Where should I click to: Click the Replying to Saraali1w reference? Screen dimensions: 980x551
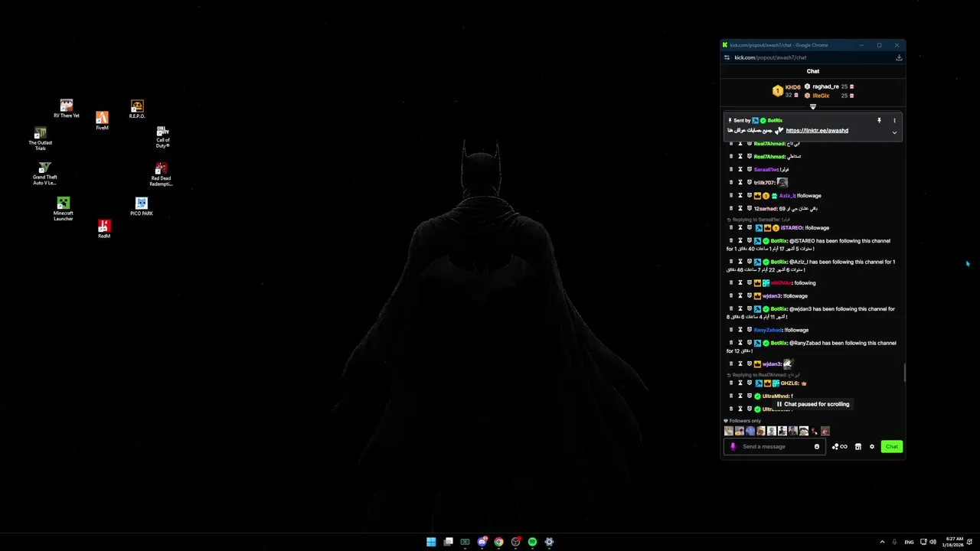pyautogui.click(x=759, y=220)
